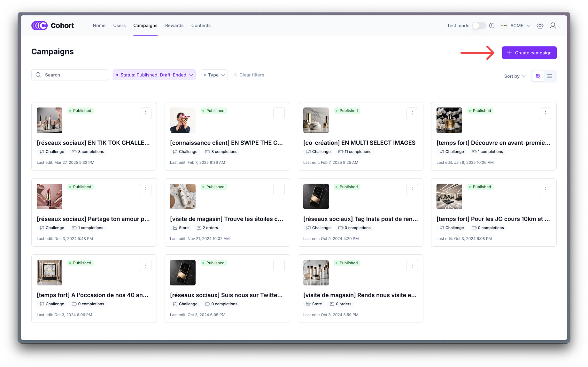This screenshot has height=367, width=588.
Task: Open the Sort by dropdown
Action: pyautogui.click(x=515, y=76)
